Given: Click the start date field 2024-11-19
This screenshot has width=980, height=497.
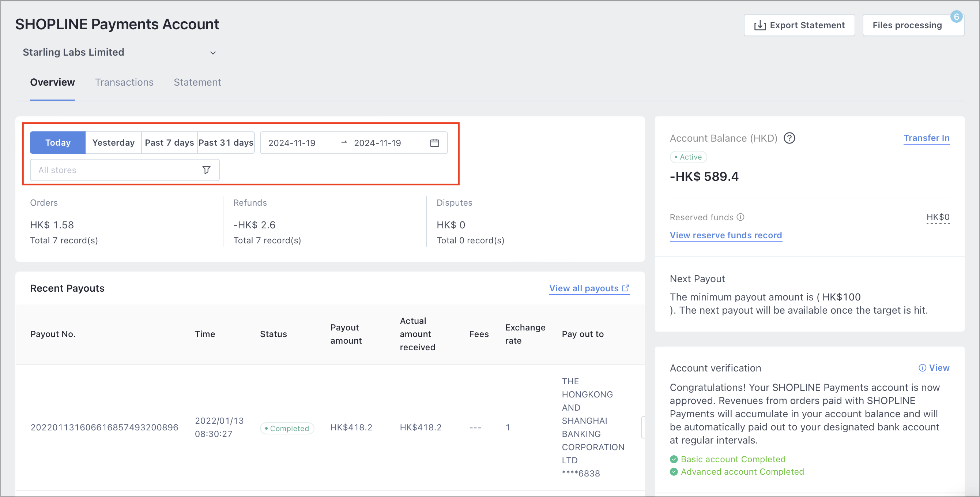Looking at the screenshot, I should 292,143.
